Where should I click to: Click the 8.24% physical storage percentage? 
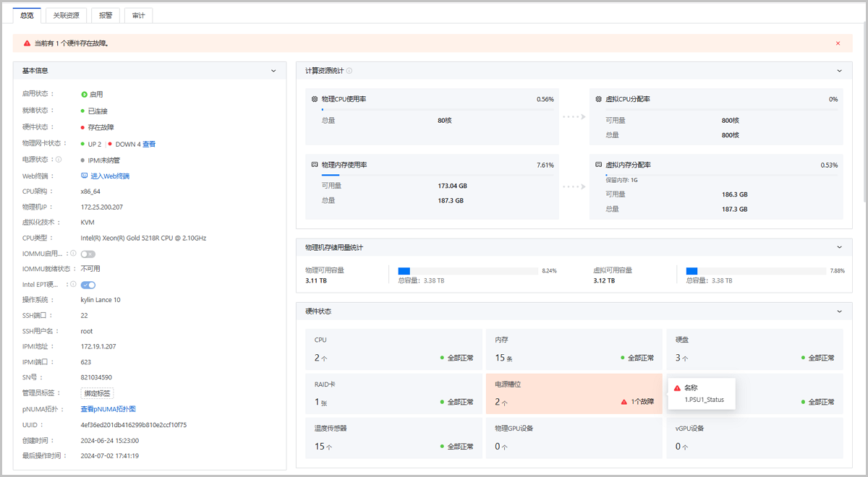click(549, 271)
